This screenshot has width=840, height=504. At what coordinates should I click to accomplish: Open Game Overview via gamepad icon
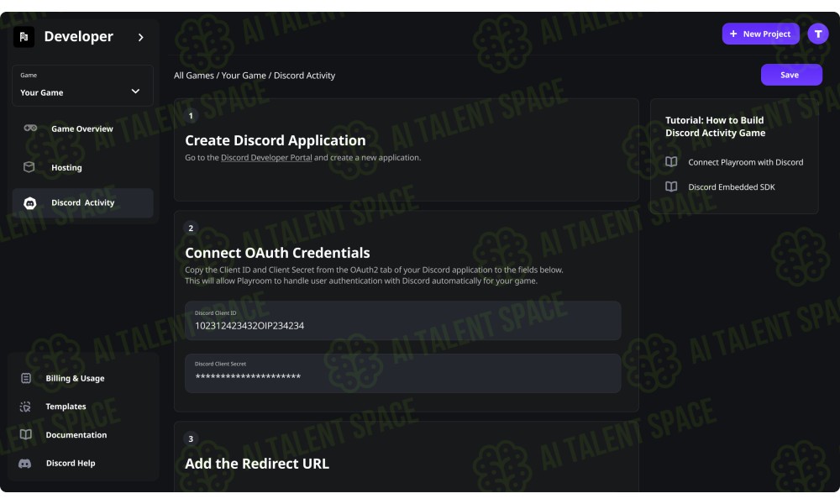pyautogui.click(x=30, y=128)
